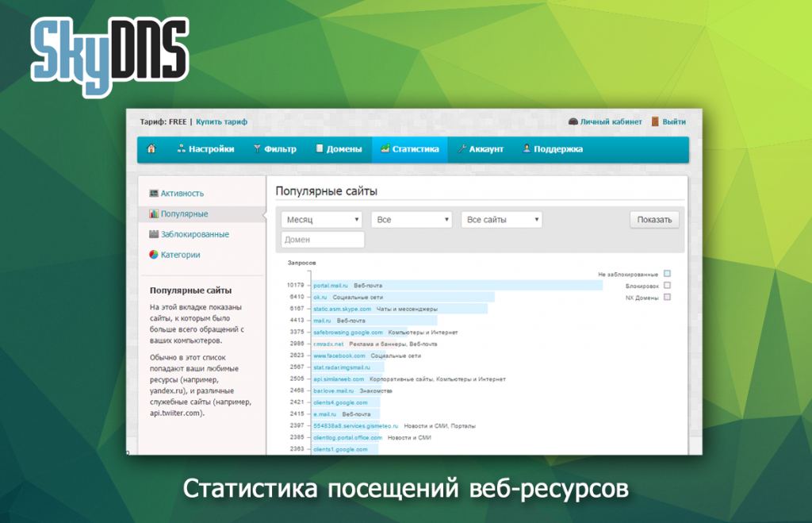Click the Личный кабинет helmet icon
The image size is (812, 523).
click(573, 121)
